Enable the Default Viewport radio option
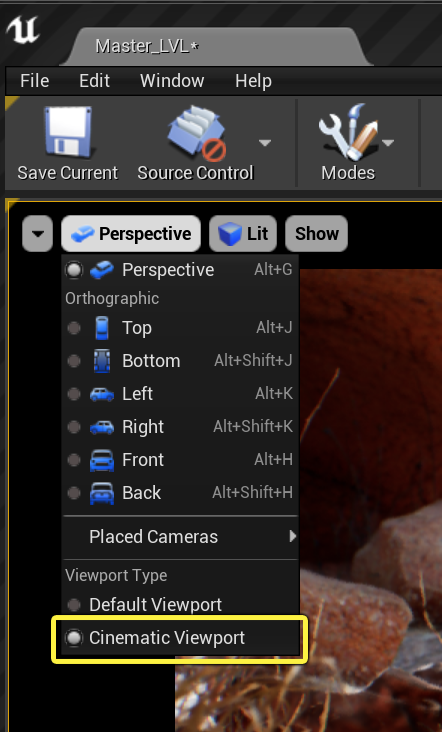The height and width of the screenshot is (732, 442). click(74, 605)
